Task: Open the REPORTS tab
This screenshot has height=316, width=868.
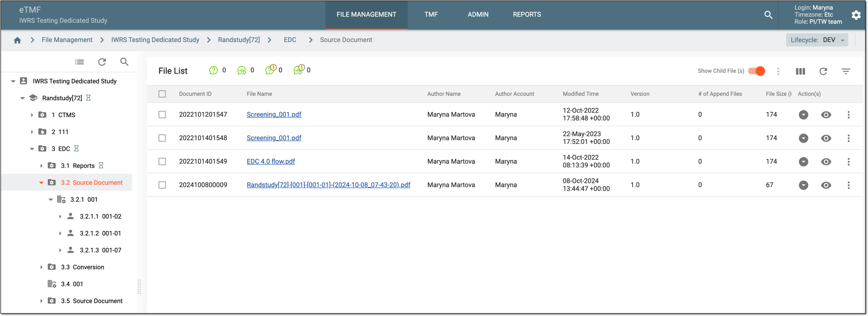Action: pyautogui.click(x=527, y=15)
